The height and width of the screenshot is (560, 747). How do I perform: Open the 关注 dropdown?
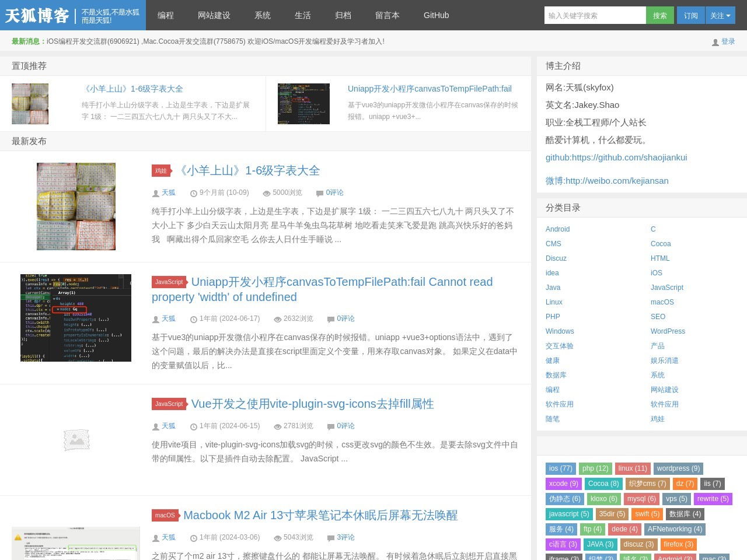(720, 16)
